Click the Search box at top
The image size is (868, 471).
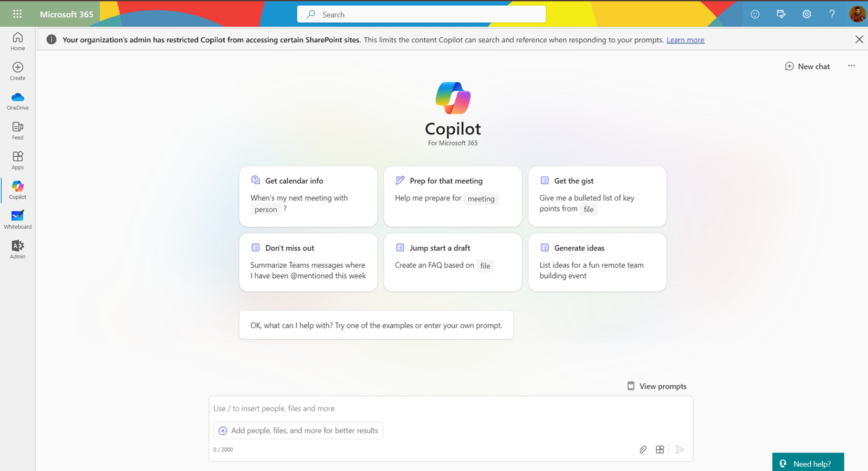pos(421,14)
